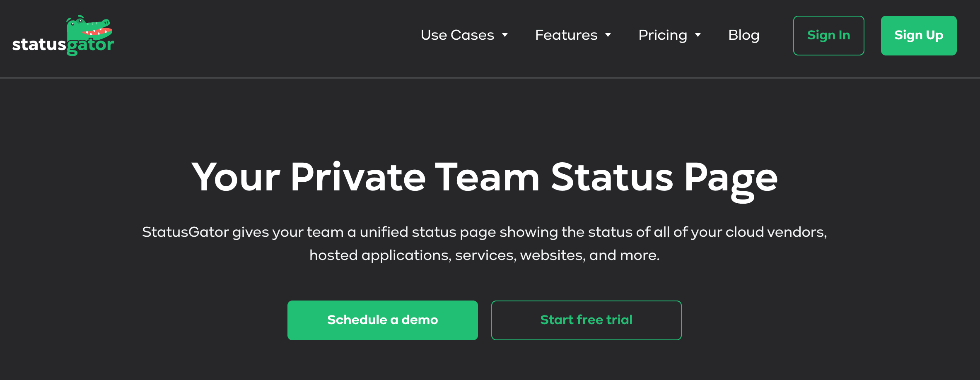Image resolution: width=980 pixels, height=380 pixels.
Task: Go to the Blog page
Action: [x=743, y=35]
